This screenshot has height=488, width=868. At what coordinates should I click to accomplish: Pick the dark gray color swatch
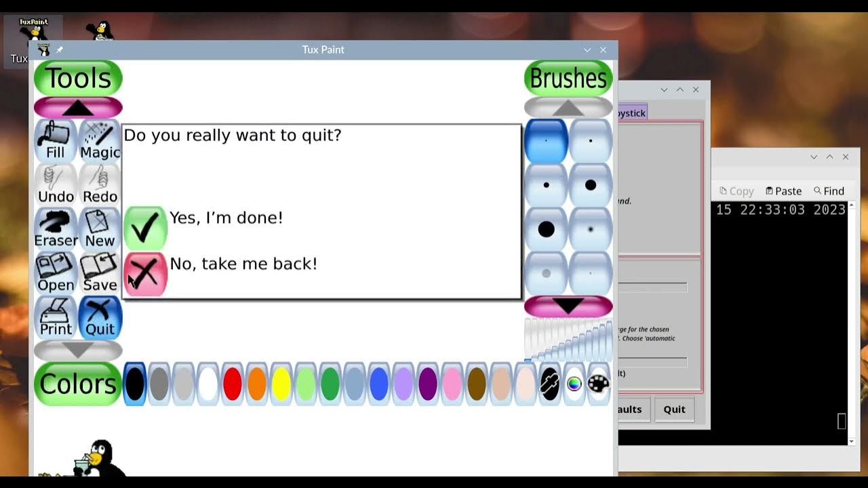(x=159, y=384)
